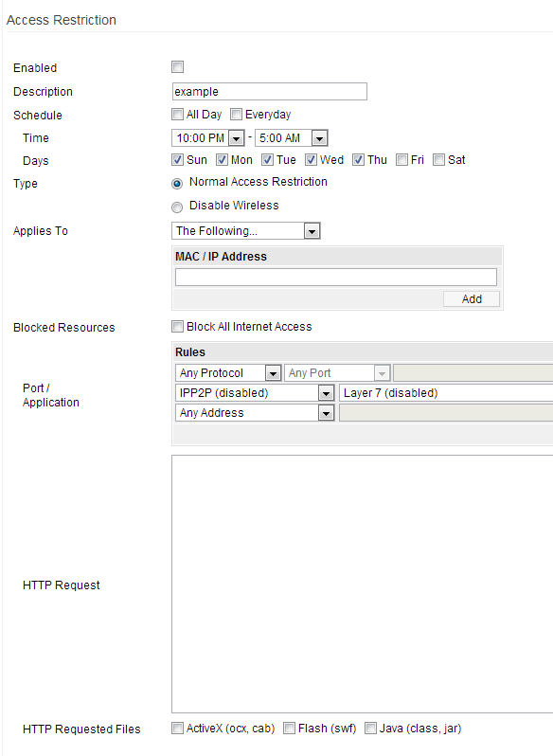The height and width of the screenshot is (756, 553).
Task: Click the MAC / IP Address input field
Action: (x=336, y=278)
